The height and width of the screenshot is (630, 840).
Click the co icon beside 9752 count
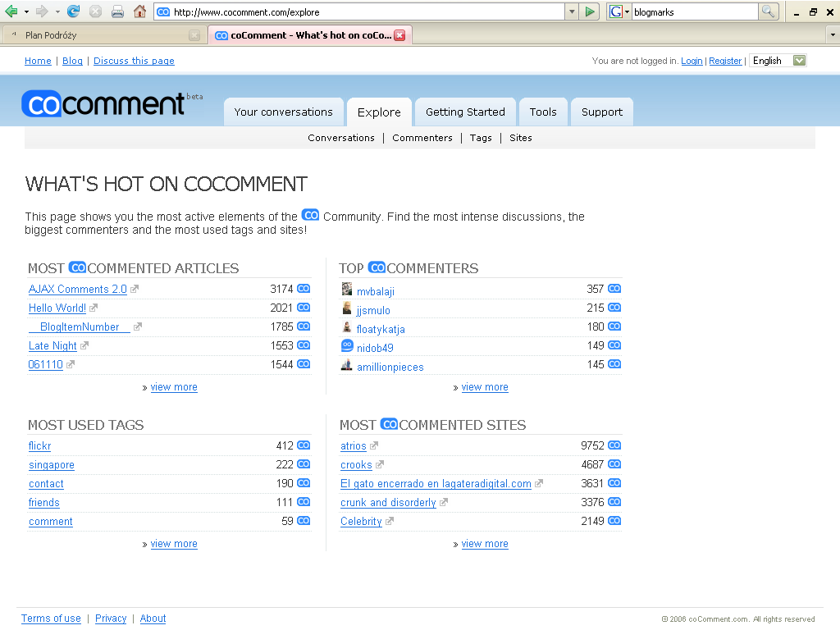[614, 445]
